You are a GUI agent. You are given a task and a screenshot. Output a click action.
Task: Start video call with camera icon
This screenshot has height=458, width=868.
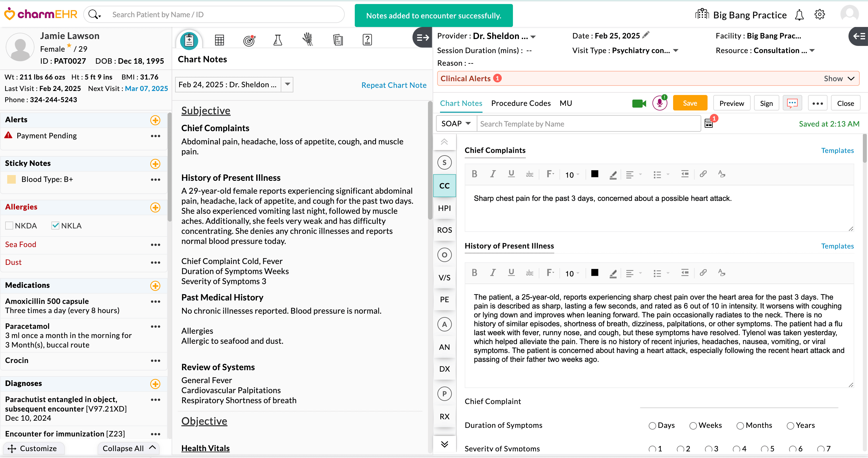point(639,103)
